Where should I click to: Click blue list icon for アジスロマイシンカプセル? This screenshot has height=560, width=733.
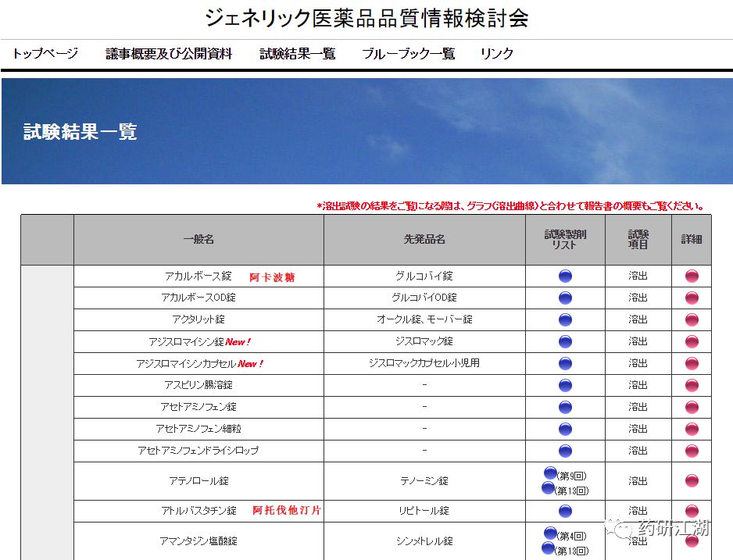pyautogui.click(x=565, y=363)
